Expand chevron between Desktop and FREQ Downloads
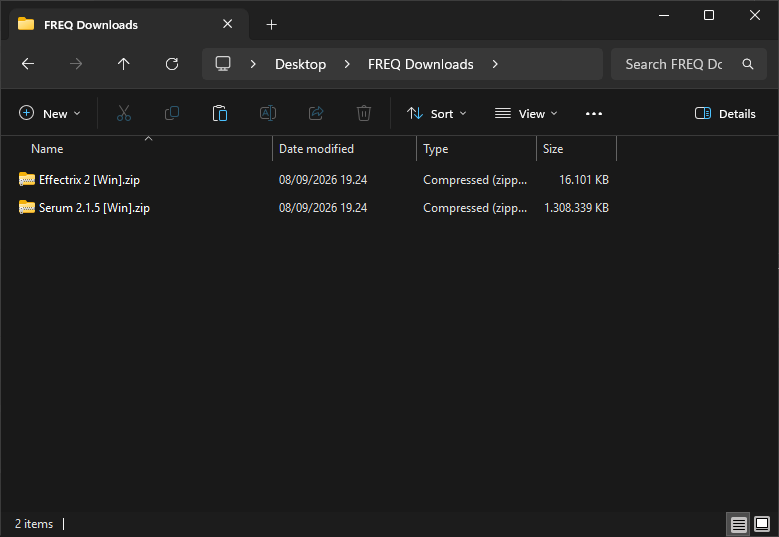This screenshot has width=779, height=537. [x=347, y=64]
